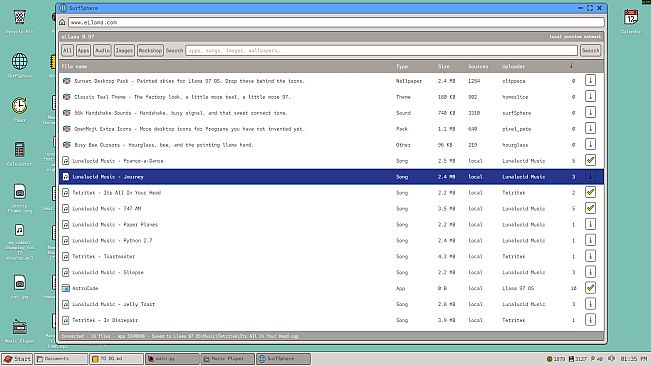The image size is (651, 366).
Task: Select the Lunalucid Music - Journey row
Action: 331,176
